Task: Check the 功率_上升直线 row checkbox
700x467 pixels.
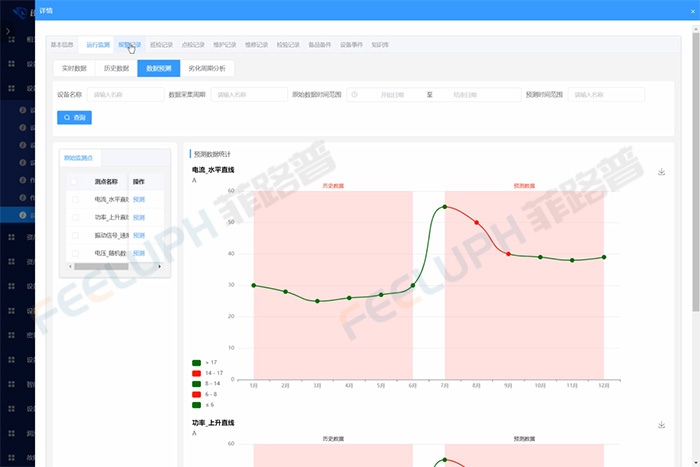Action: 75,217
